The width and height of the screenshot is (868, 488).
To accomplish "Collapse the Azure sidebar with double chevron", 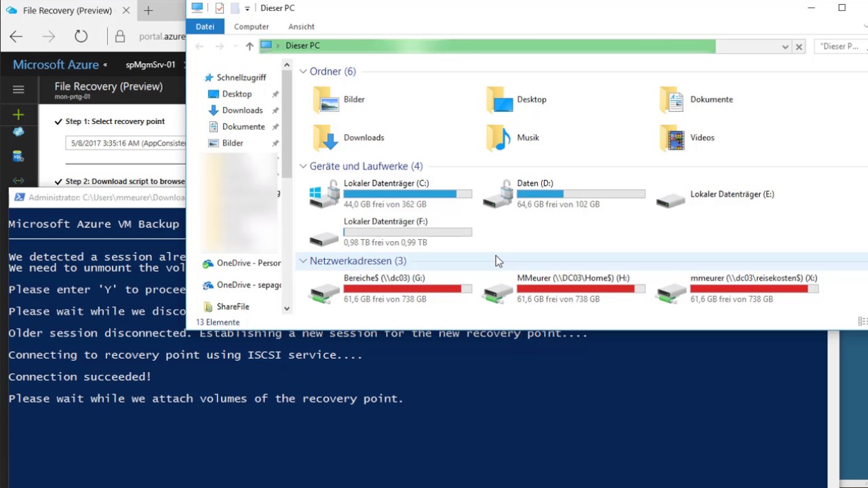I will click(105, 65).
